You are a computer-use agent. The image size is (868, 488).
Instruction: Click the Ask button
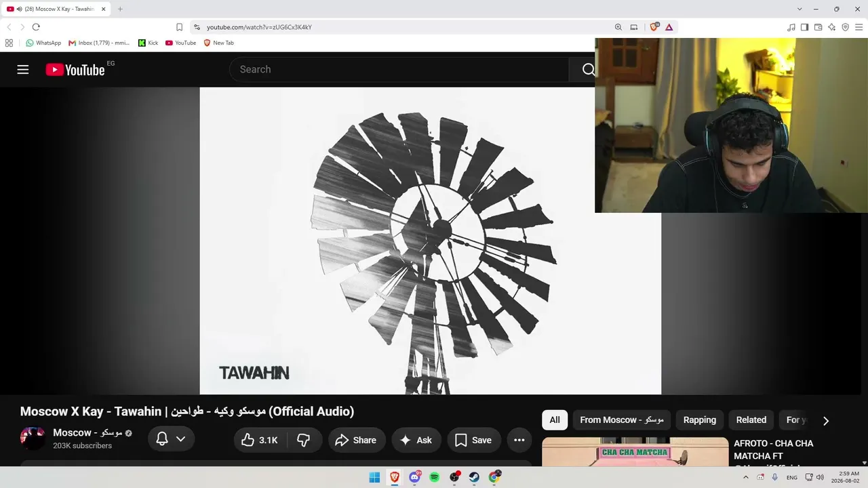[x=416, y=440]
